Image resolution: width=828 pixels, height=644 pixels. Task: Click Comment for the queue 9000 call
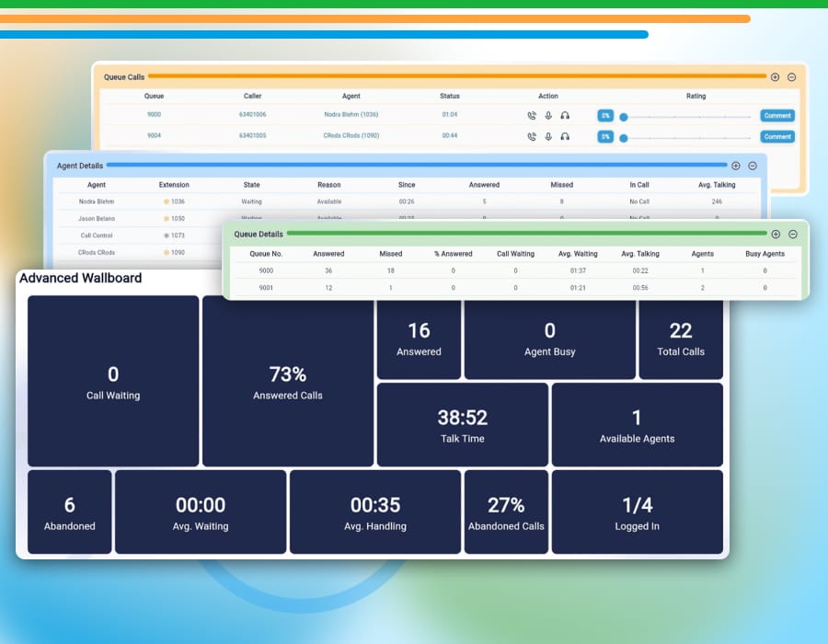777,115
